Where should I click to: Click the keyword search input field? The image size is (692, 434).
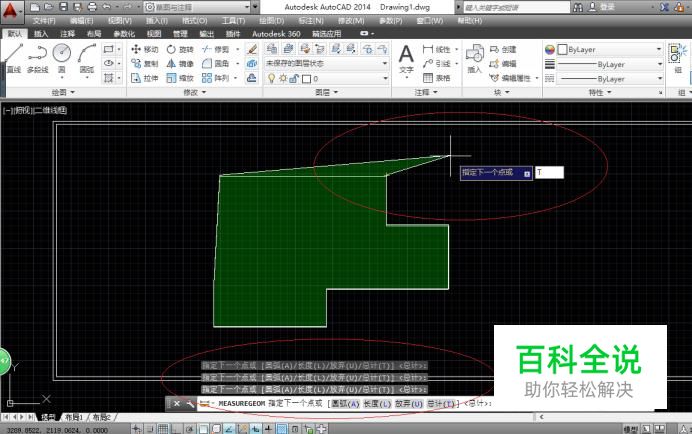pyautogui.click(x=516, y=7)
